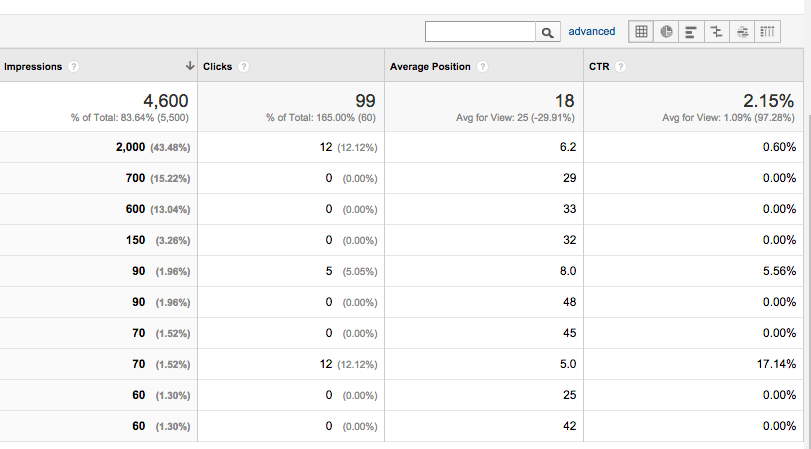Select the 17.14% CTR cell
The width and height of the screenshot is (811, 449).
[776, 364]
